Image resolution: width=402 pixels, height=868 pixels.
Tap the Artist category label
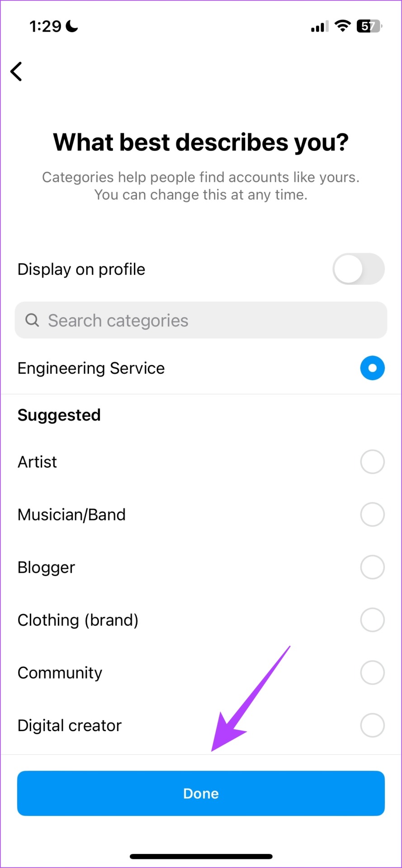(37, 462)
